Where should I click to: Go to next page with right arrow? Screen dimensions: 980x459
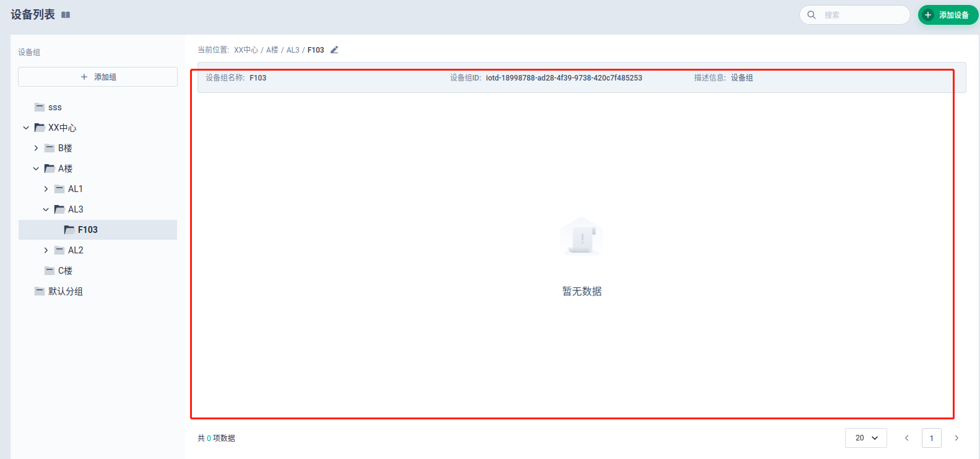pyautogui.click(x=956, y=438)
